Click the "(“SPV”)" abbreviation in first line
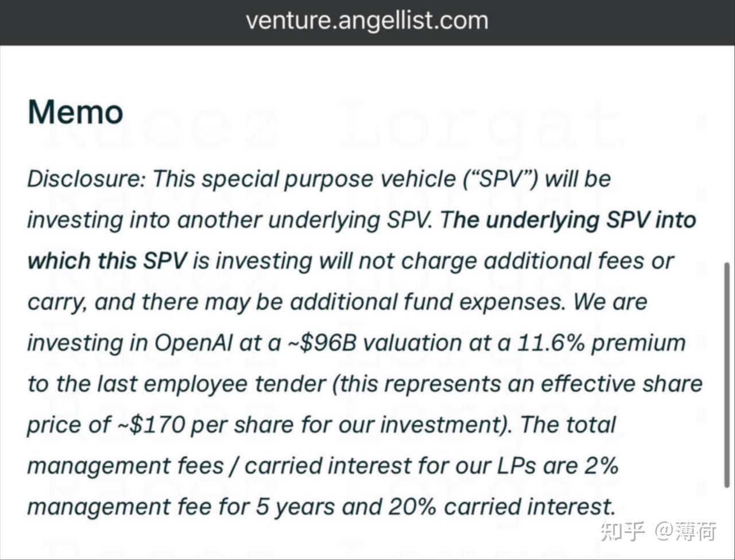This screenshot has width=735, height=560. click(501, 179)
